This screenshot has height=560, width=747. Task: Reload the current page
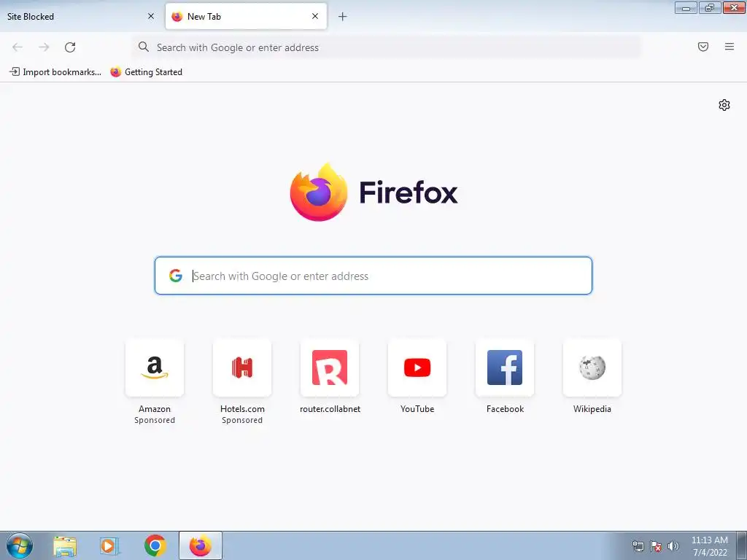point(70,47)
